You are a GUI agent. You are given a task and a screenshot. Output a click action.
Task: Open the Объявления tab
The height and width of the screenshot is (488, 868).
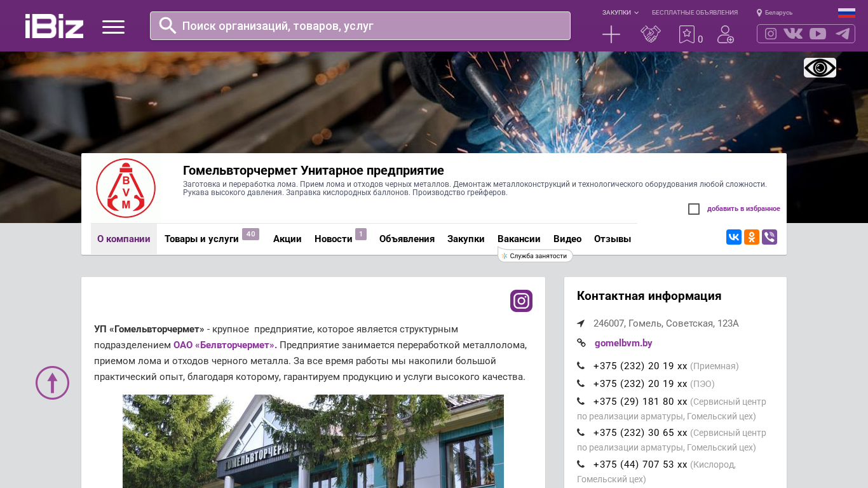[407, 239]
